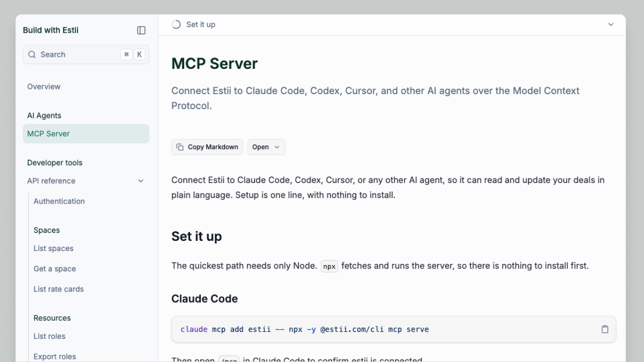
Task: Click the Resources sidebar group label
Action: 52,318
